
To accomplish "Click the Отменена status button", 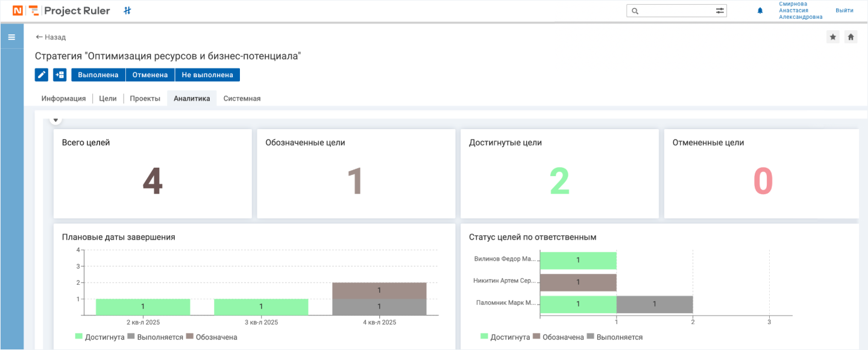I will click(x=150, y=75).
